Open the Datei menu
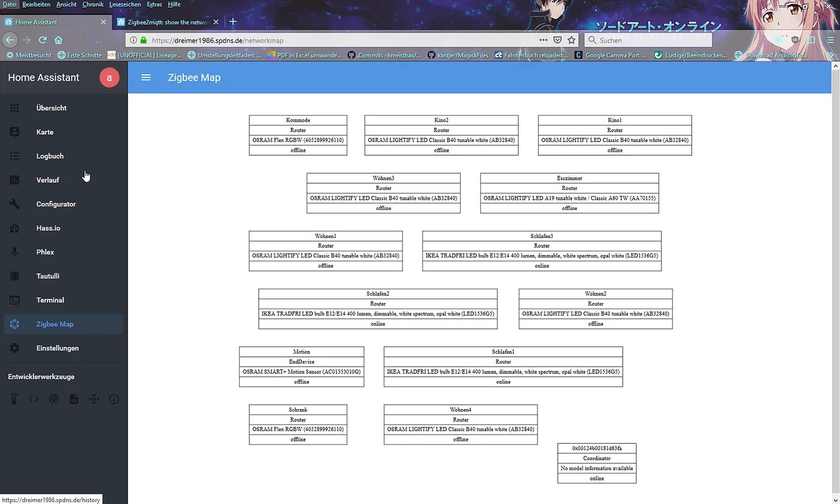Screen dimensions: 840x504 click(10, 4)
